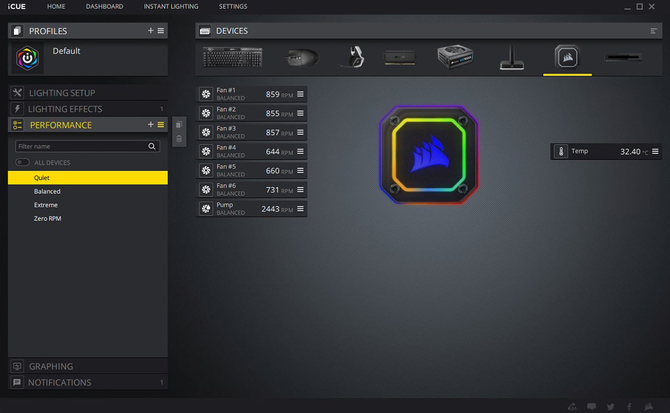Click the copy preset icon
The width and height of the screenshot is (670, 413).
click(x=179, y=124)
